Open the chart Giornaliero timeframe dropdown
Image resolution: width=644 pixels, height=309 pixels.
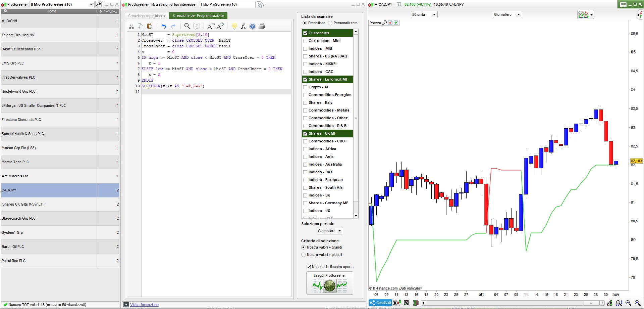pyautogui.click(x=507, y=14)
